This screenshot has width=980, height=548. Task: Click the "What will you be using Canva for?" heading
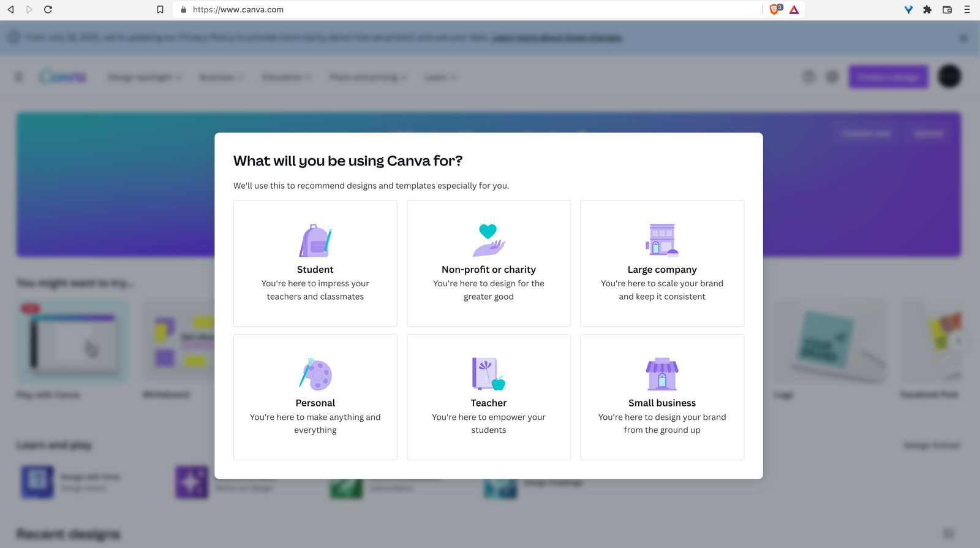tap(348, 161)
